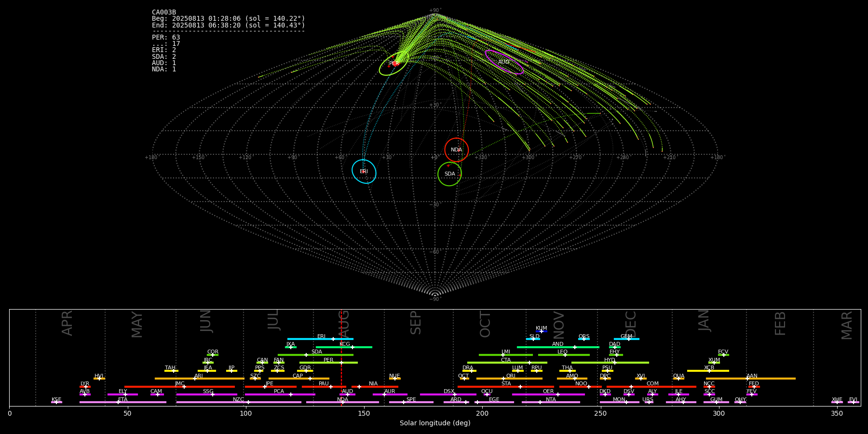The image size is (868, 434).
Task: Click the PER radiant ellipse on sky map
Action: [x=394, y=64]
